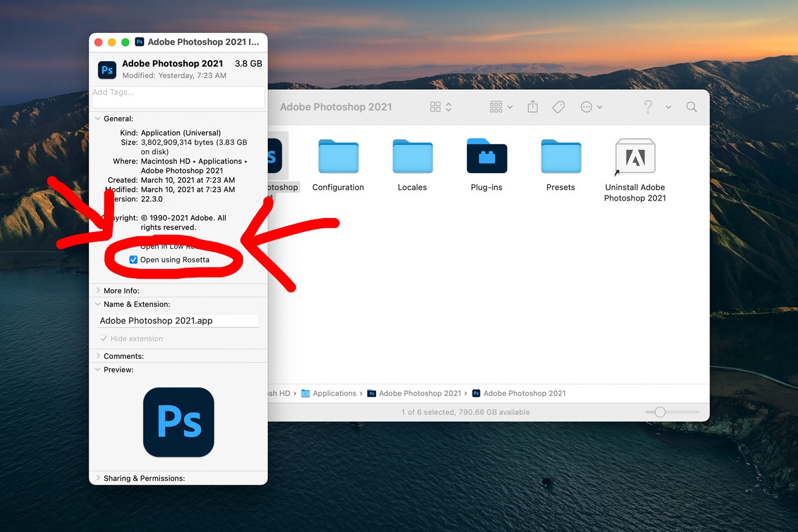Click the Ps icon in Info header
Viewport: 798px width, 532px height.
pos(107,70)
